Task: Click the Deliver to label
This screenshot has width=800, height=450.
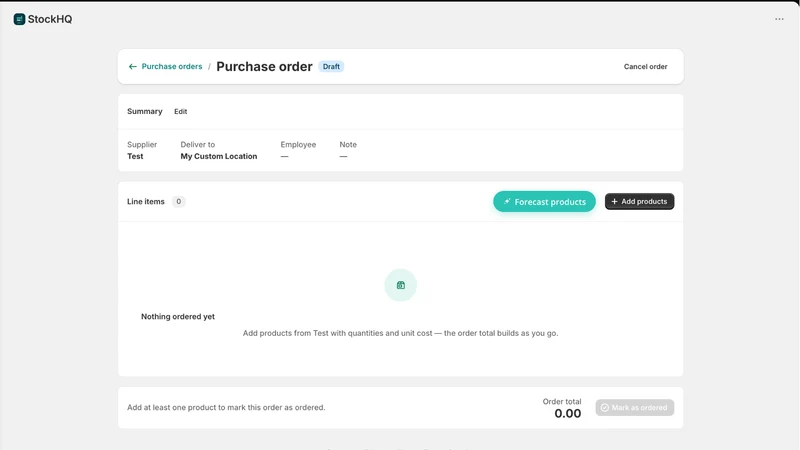Action: tap(198, 144)
